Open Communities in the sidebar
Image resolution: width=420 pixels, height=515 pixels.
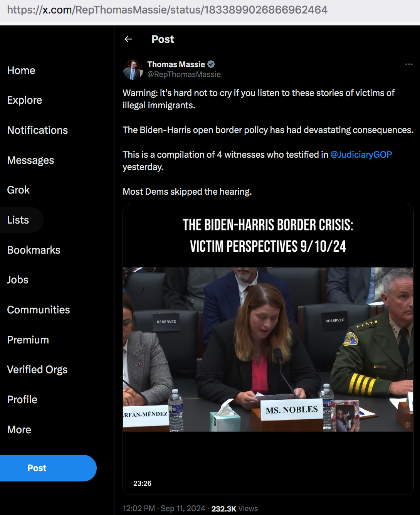tap(39, 310)
